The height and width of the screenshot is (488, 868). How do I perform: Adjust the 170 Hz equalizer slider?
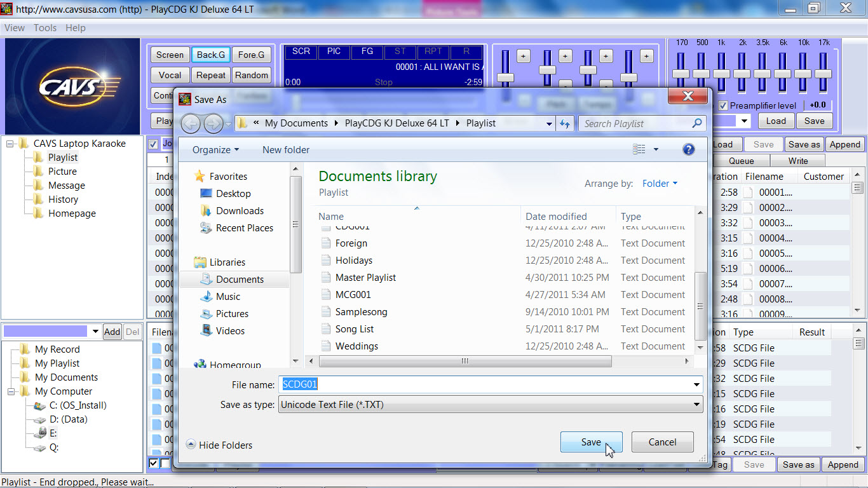681,73
